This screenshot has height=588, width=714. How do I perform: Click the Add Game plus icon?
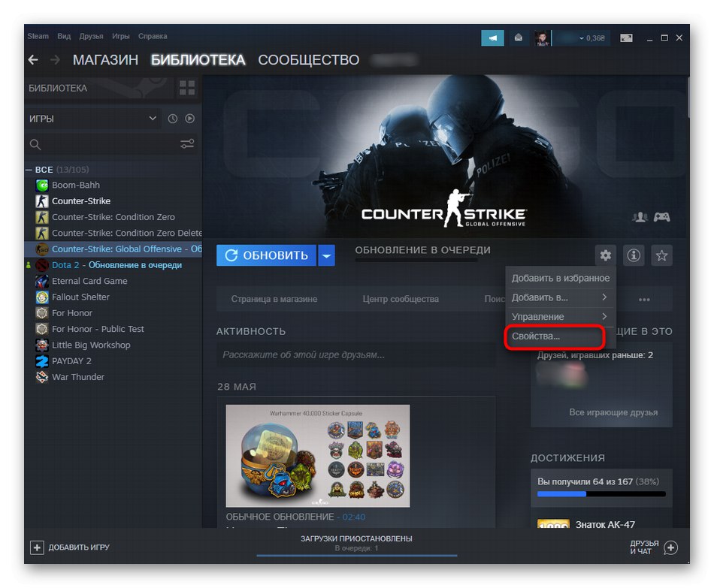click(37, 547)
